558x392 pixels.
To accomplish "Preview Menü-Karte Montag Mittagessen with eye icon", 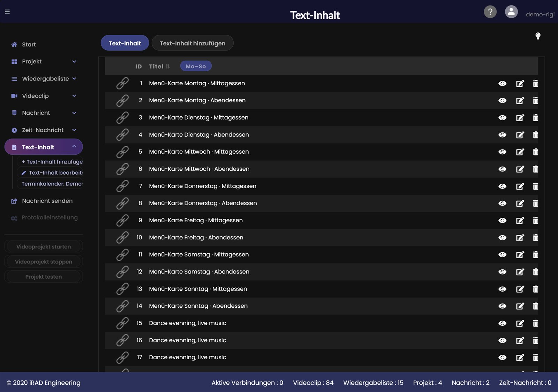I will coord(502,83).
